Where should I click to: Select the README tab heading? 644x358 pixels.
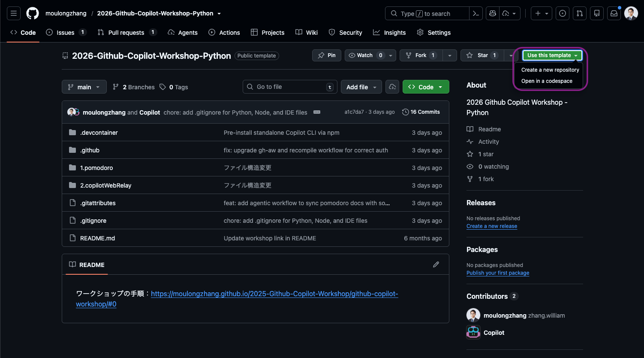87,264
